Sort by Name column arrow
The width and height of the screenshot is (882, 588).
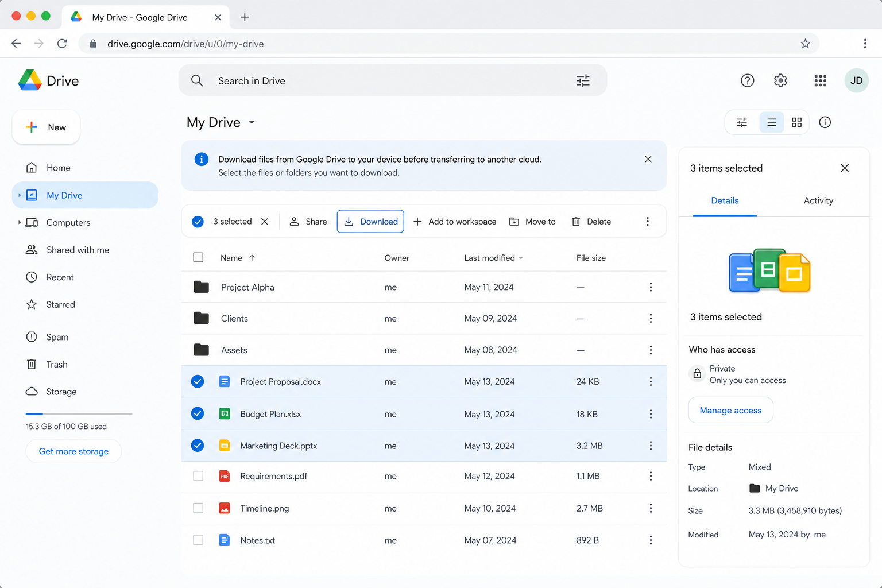(x=252, y=258)
